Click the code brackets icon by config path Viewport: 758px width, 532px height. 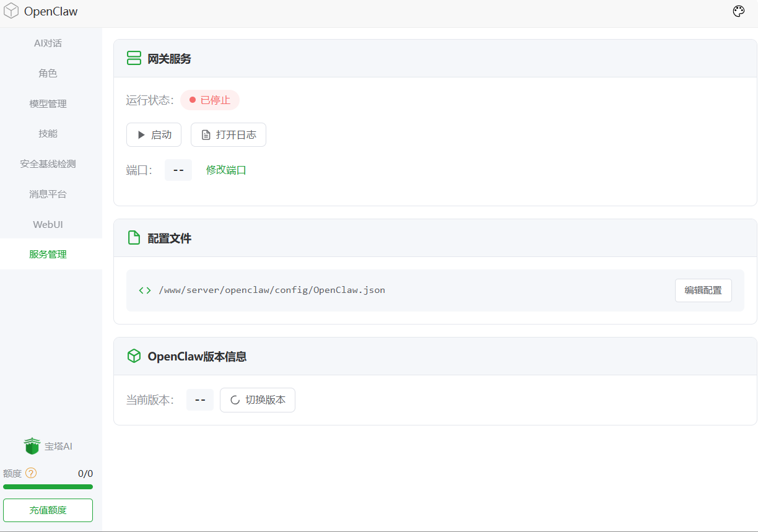145,290
